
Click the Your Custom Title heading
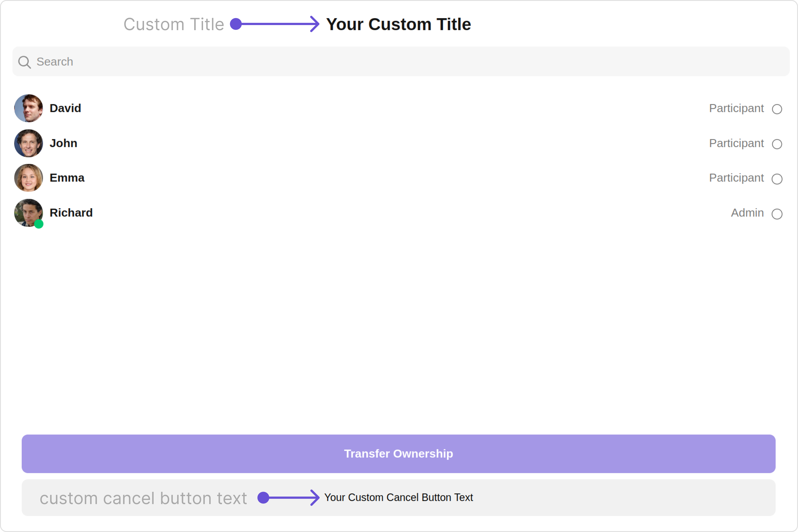398,24
